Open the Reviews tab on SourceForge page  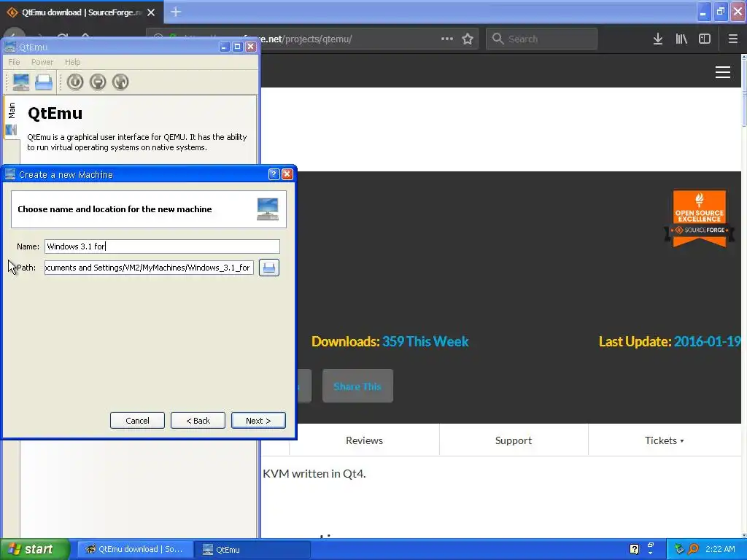[365, 440]
